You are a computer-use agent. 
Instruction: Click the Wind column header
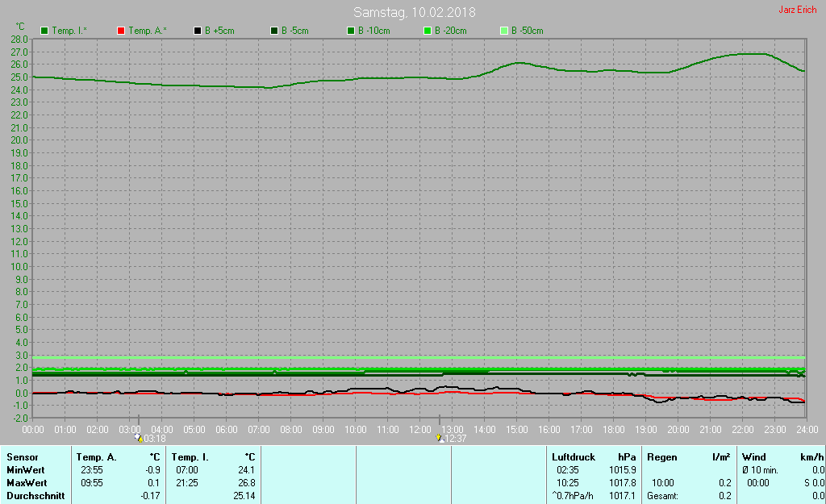754,457
